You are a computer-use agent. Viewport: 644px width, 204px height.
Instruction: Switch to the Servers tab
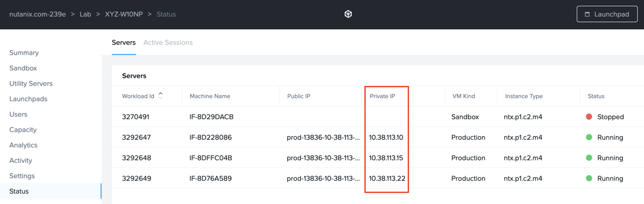tap(124, 43)
